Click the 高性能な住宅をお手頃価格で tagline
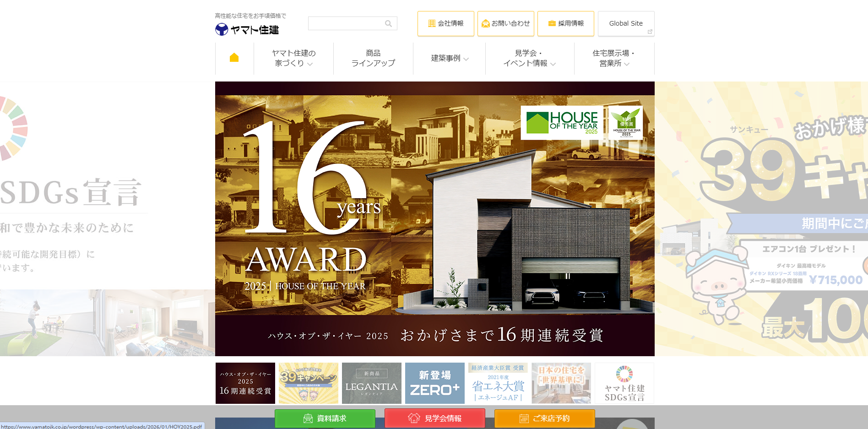The width and height of the screenshot is (868, 429). point(250,16)
